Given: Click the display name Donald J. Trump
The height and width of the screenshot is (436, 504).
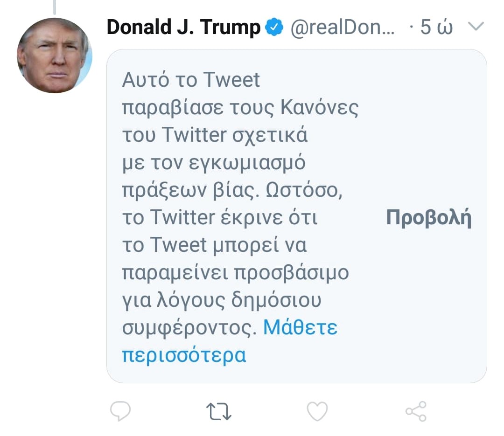Looking at the screenshot, I should (183, 28).
